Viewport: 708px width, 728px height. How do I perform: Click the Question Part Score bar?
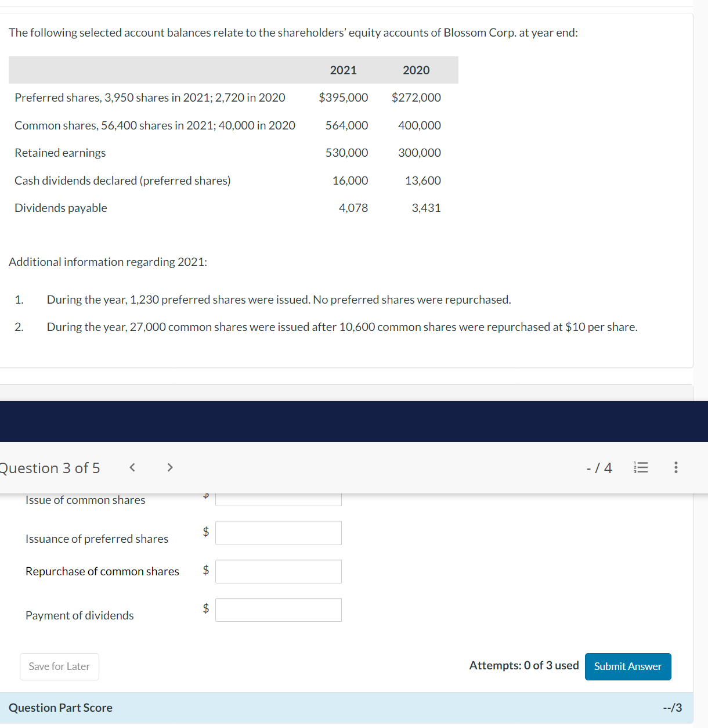pos(60,707)
